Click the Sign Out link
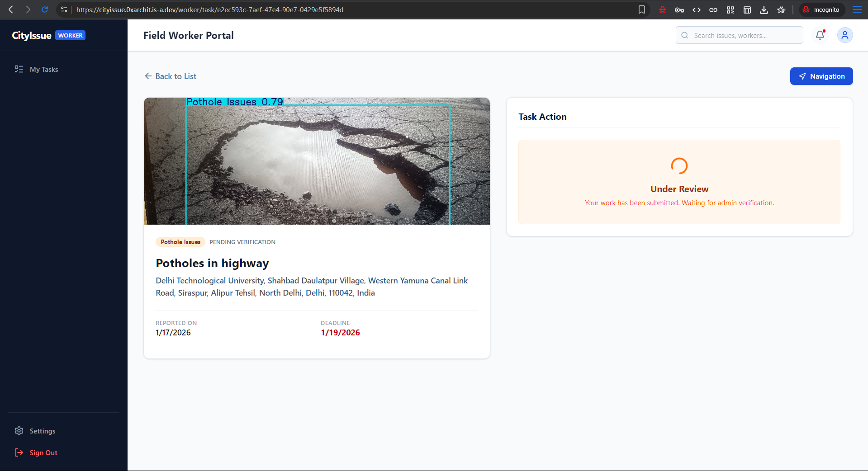 [x=43, y=452]
